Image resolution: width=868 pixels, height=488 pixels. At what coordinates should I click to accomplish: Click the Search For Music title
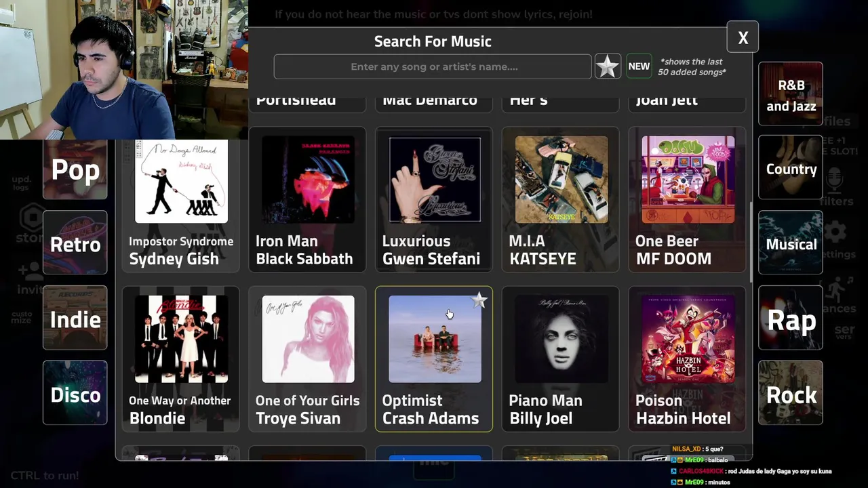pyautogui.click(x=433, y=41)
